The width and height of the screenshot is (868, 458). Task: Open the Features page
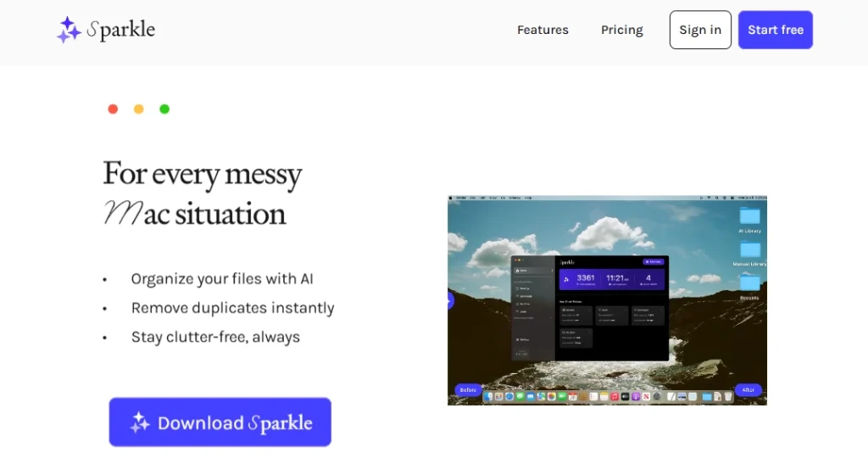pos(542,30)
